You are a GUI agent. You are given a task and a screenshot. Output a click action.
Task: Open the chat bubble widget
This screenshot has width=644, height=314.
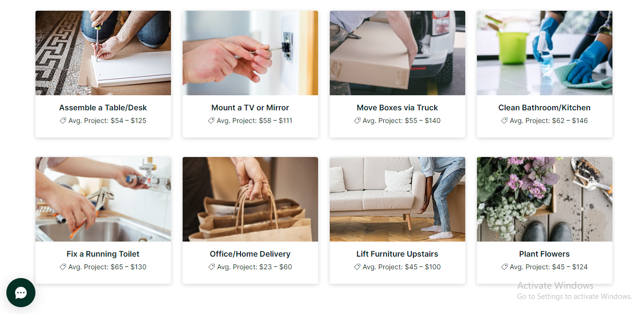(x=20, y=293)
